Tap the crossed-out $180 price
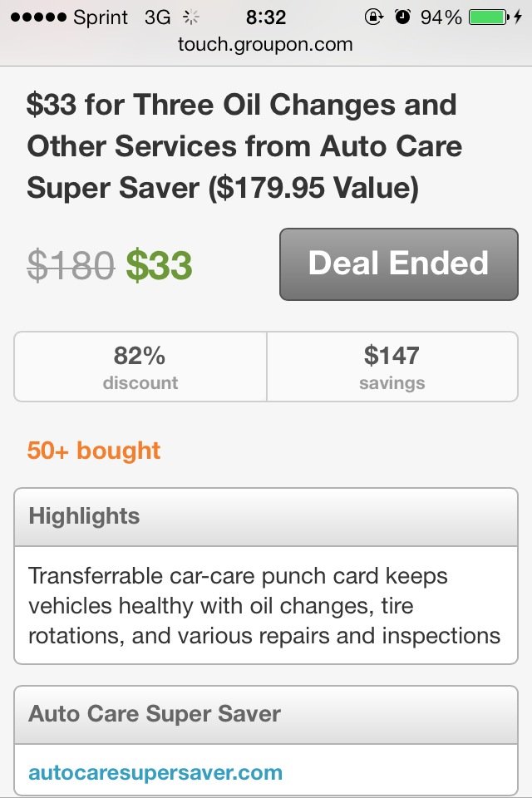The height and width of the screenshot is (798, 532). coord(71,266)
